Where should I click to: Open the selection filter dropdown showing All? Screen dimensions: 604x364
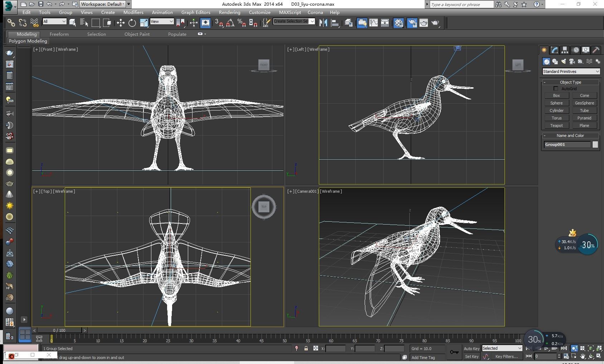(x=54, y=21)
